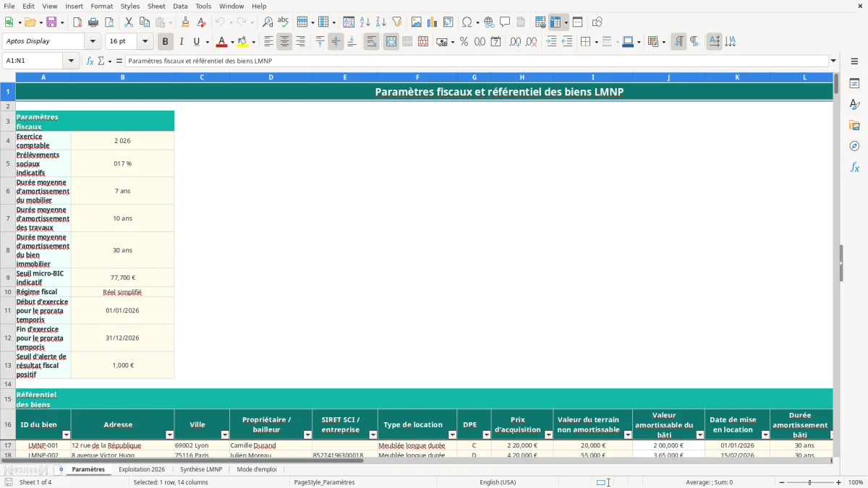Toggle Bold formatting
Viewport: 868px width, 488px height.
click(x=166, y=42)
